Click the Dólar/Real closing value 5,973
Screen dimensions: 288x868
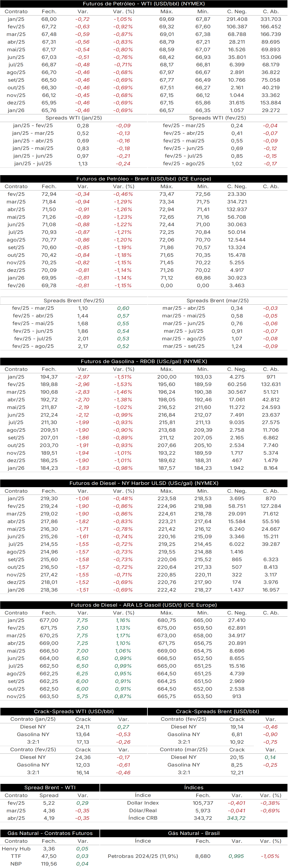point(203,810)
